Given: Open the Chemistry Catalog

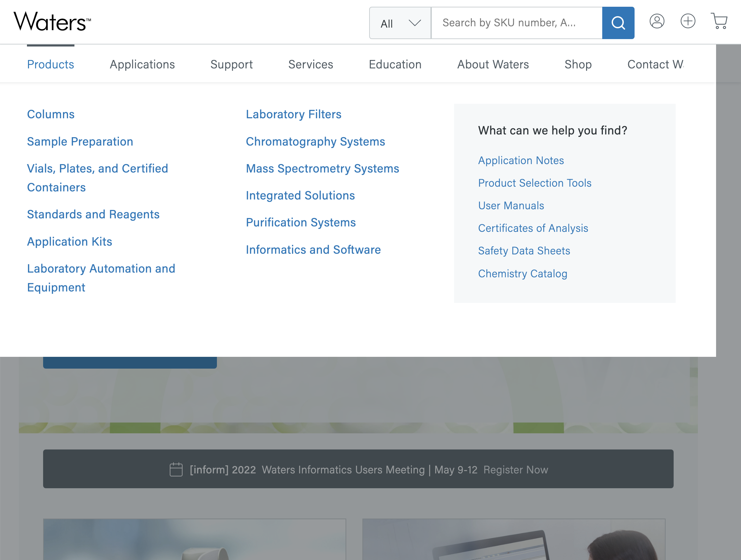Looking at the screenshot, I should coord(522,274).
